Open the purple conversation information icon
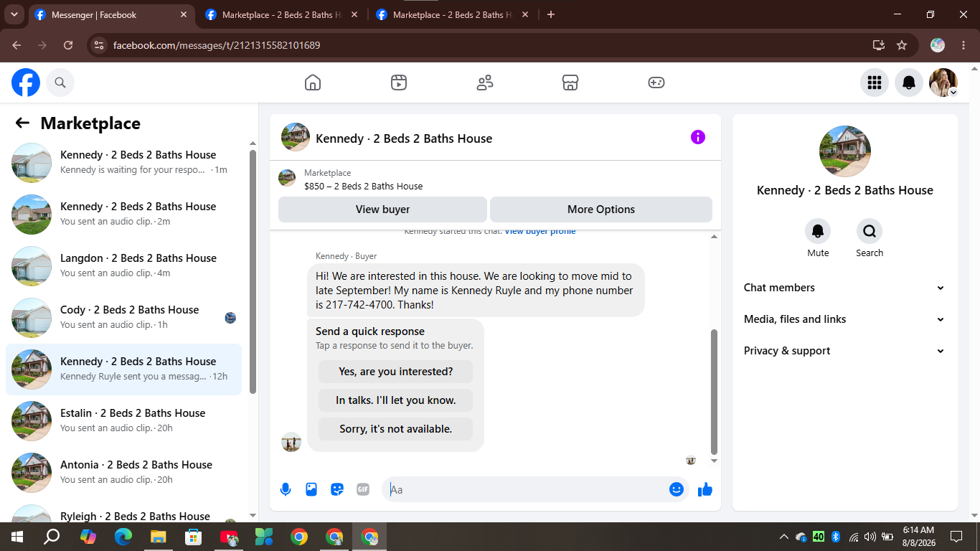 click(698, 137)
